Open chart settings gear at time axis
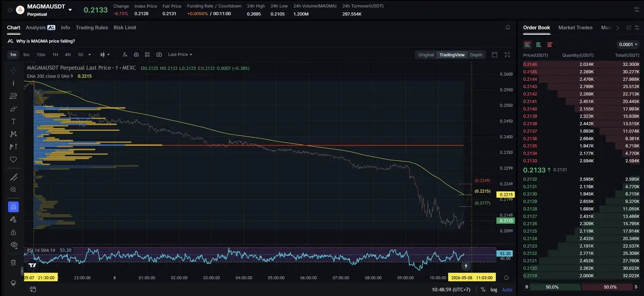 [x=506, y=278]
